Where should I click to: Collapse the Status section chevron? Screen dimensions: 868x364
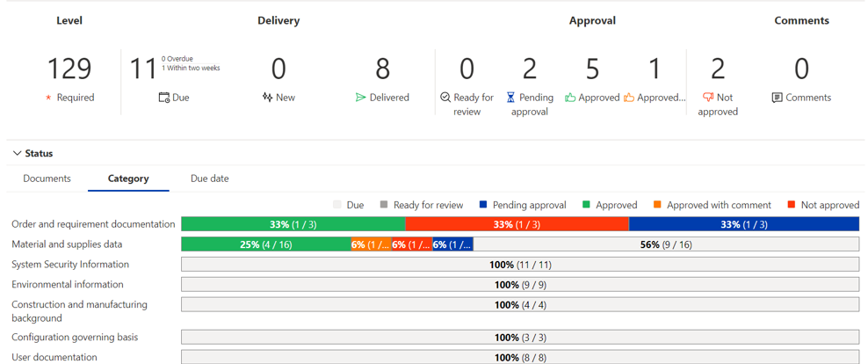(x=17, y=154)
